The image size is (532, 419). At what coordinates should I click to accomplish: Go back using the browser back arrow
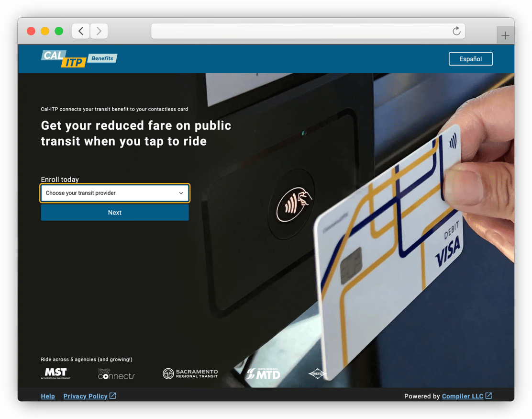(x=81, y=31)
